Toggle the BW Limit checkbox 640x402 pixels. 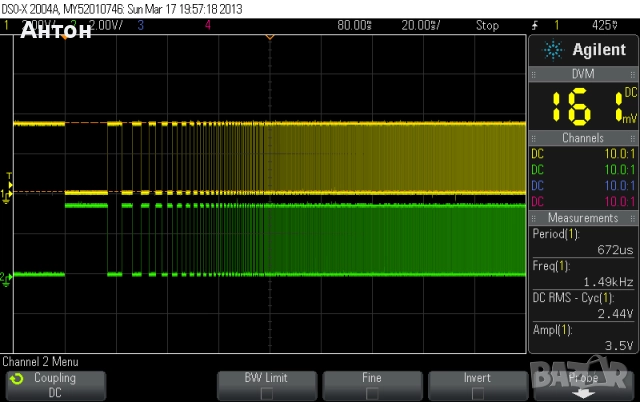pyautogui.click(x=266, y=394)
